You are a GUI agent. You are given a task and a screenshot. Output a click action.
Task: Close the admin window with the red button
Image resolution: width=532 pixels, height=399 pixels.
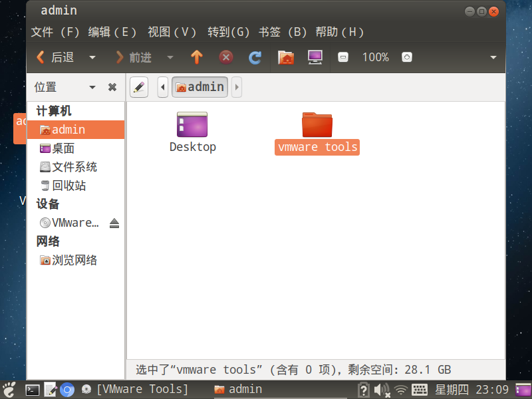(x=494, y=11)
